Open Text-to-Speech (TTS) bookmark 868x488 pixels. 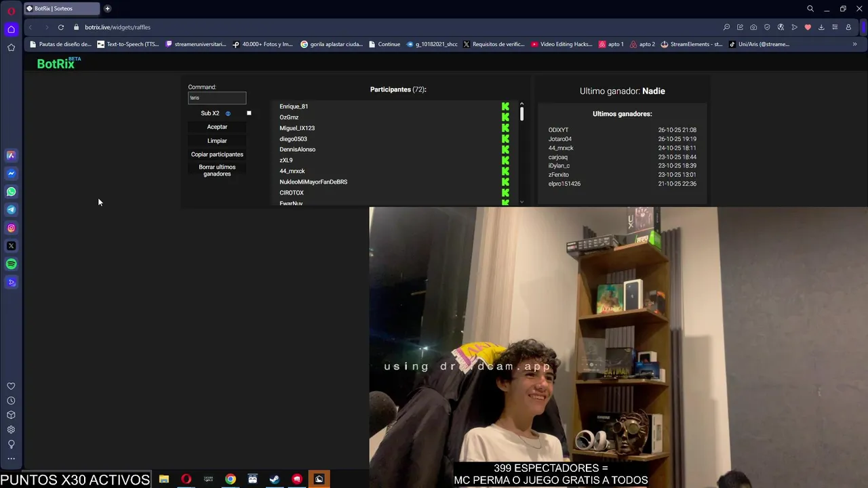pos(128,44)
